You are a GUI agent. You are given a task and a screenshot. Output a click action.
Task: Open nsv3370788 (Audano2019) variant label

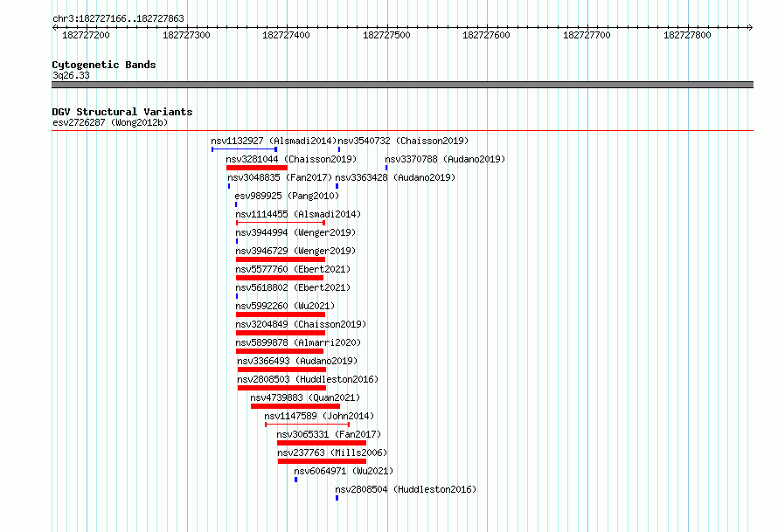pyautogui.click(x=445, y=159)
